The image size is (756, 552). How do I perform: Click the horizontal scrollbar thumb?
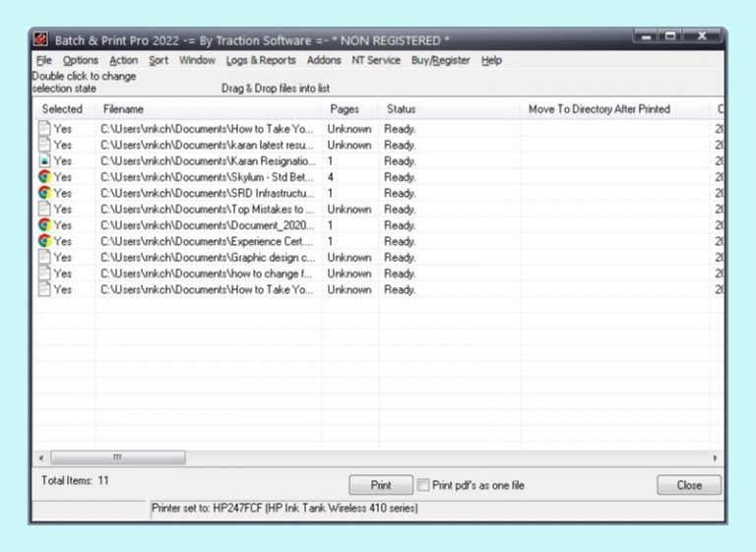118,458
